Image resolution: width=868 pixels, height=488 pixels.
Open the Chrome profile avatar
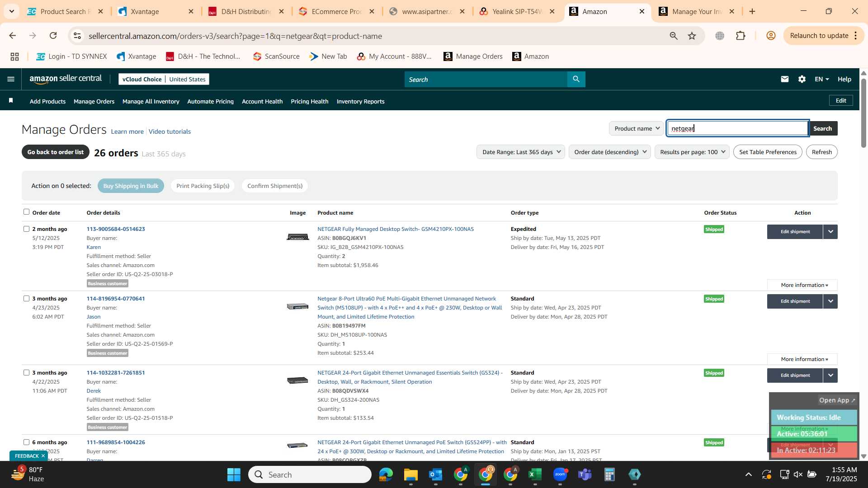coord(771,36)
